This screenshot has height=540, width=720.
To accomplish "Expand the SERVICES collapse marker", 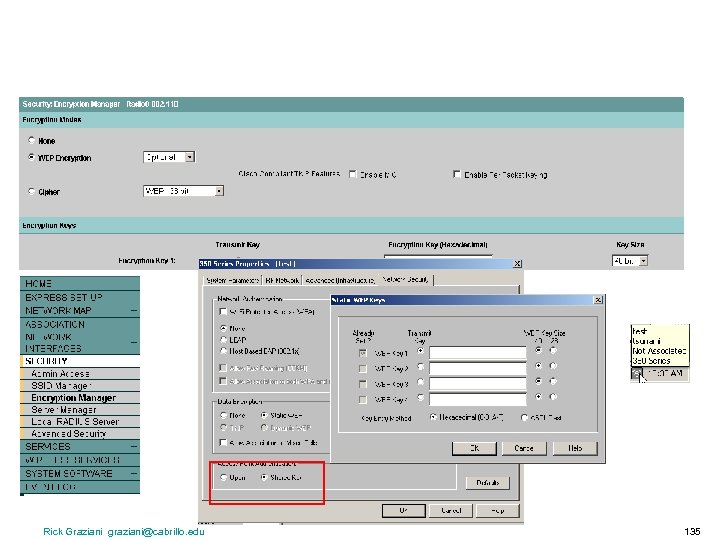I will [x=134, y=446].
